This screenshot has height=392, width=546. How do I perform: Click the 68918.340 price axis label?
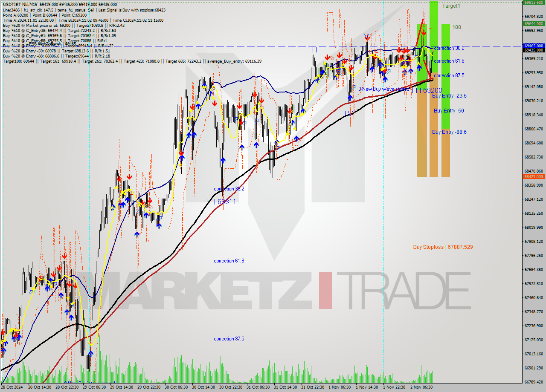tap(534, 115)
